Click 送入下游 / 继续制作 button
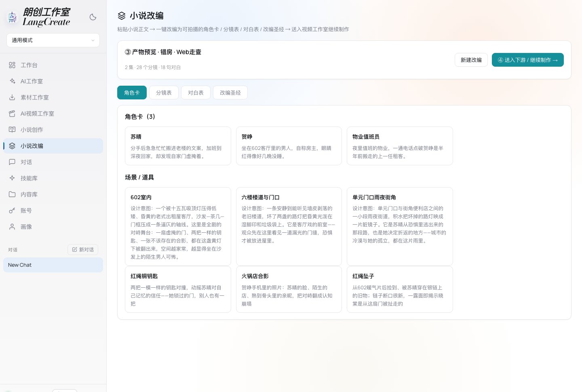 [528, 60]
